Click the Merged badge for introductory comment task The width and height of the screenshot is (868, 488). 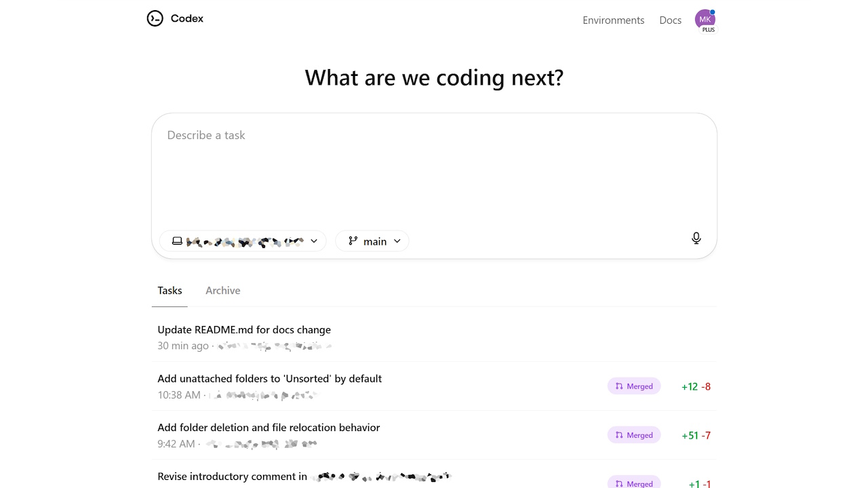pyautogui.click(x=634, y=483)
